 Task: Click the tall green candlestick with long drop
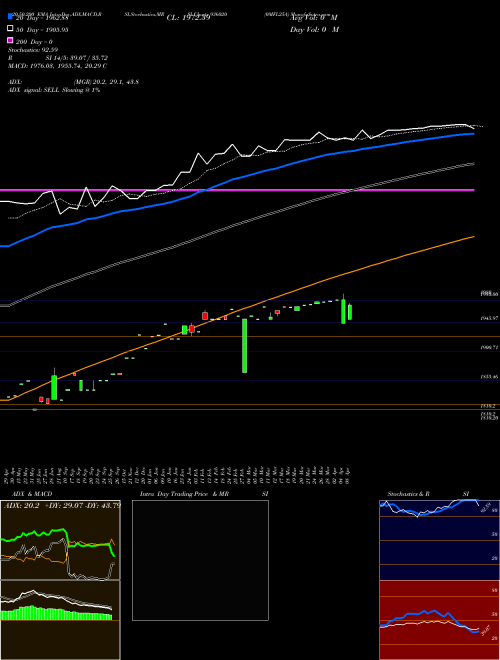244,346
